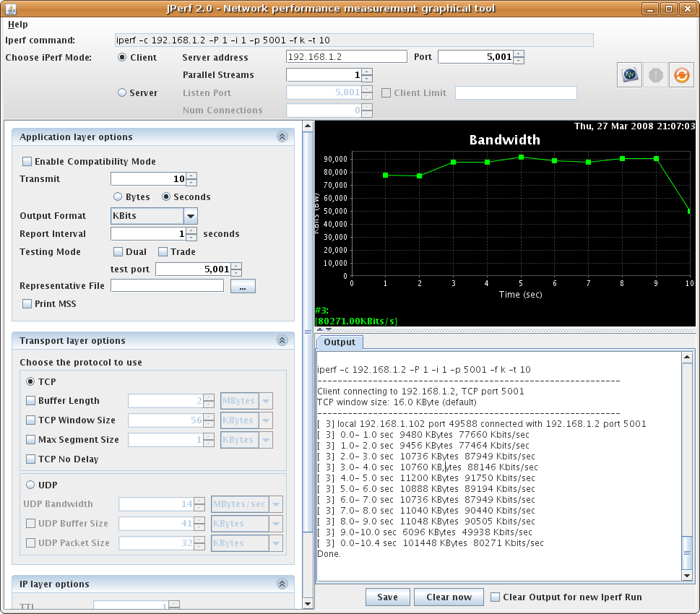This screenshot has height=614, width=700.
Task: Click output pane scroll up arrow
Action: click(x=687, y=357)
